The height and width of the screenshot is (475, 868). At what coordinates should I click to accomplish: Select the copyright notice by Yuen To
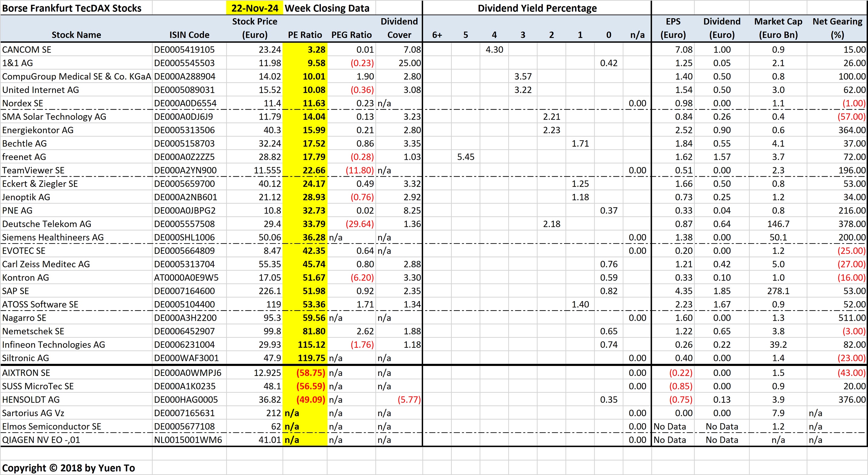pos(68,468)
